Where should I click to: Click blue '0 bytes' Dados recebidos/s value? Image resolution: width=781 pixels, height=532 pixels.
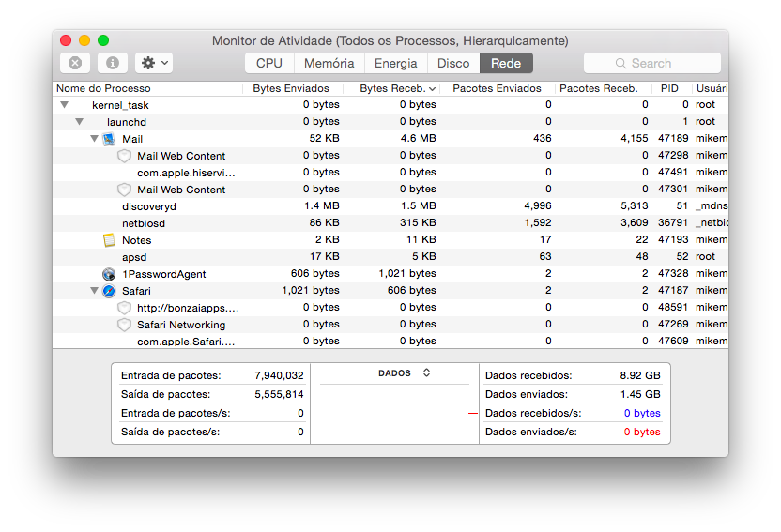(x=642, y=414)
